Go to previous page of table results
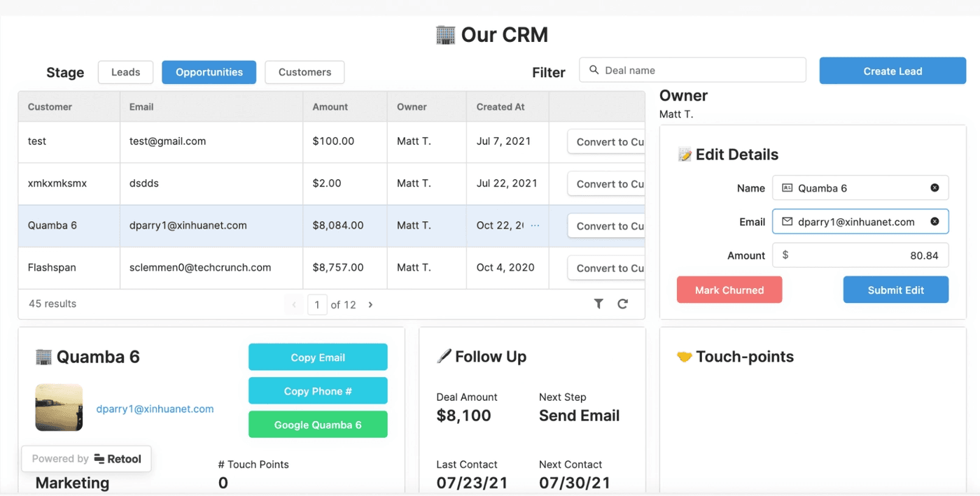The width and height of the screenshot is (980, 496). pyautogui.click(x=294, y=304)
